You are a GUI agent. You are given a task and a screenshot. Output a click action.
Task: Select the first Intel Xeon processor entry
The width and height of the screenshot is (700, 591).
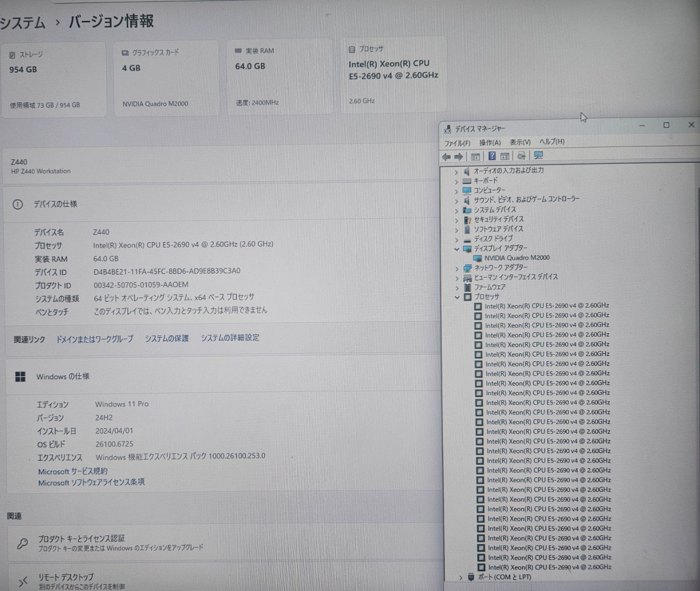click(547, 305)
